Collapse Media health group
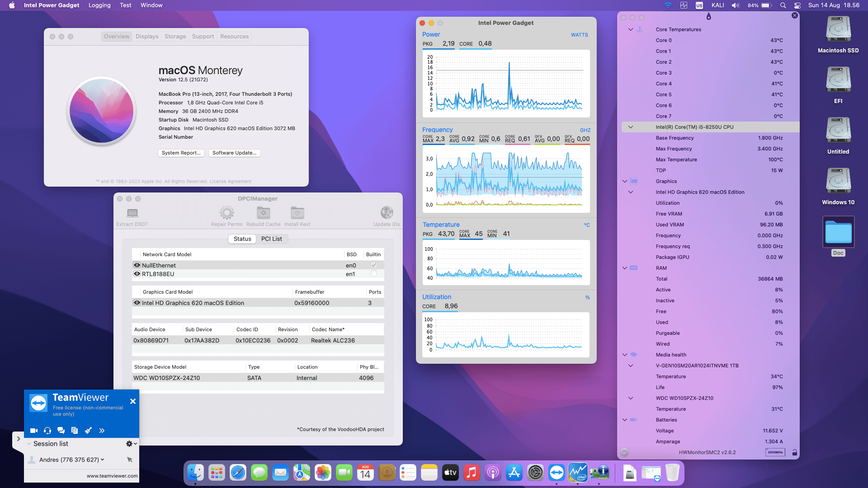 pos(625,355)
